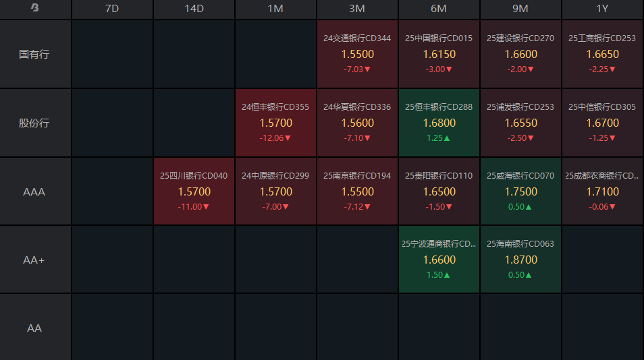Select the 7D column header
Screen dimensions: 644x360
[112, 9]
